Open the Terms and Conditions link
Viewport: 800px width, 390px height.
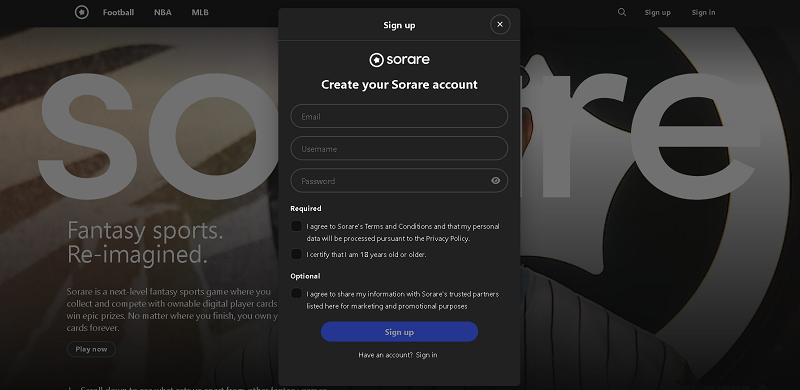point(398,226)
